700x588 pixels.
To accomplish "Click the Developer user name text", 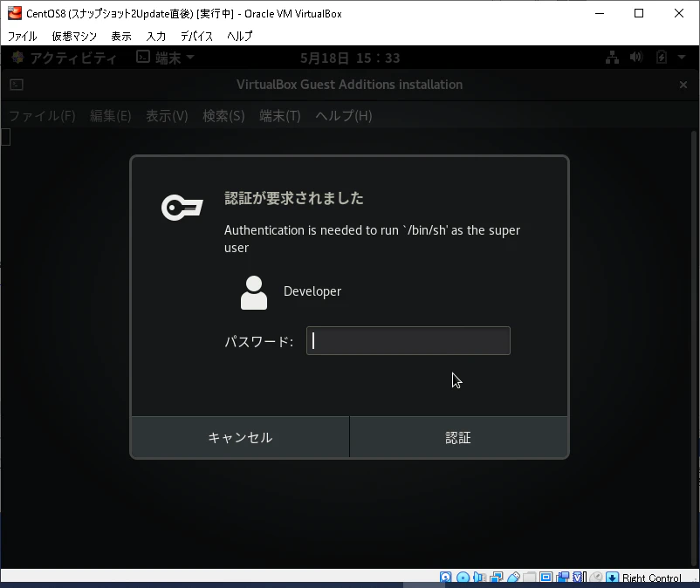I will click(x=312, y=291).
